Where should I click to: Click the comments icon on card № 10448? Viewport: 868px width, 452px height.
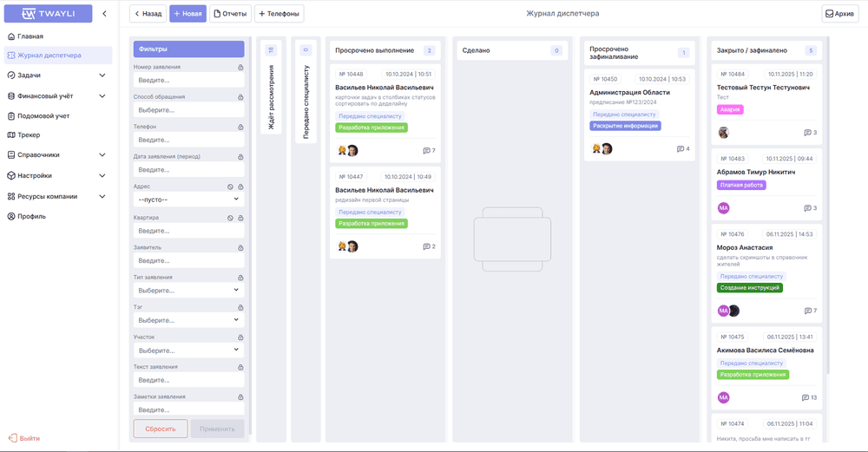coord(426,151)
